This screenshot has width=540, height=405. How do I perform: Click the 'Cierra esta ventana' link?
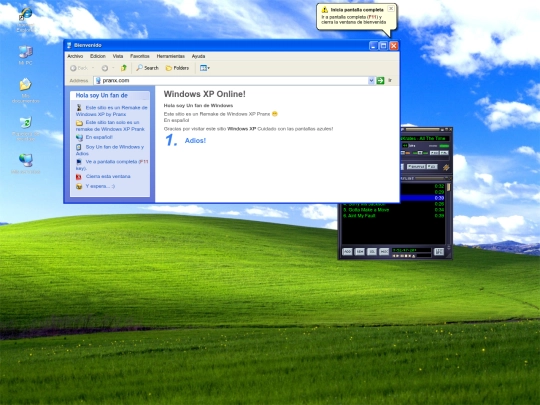(108, 176)
